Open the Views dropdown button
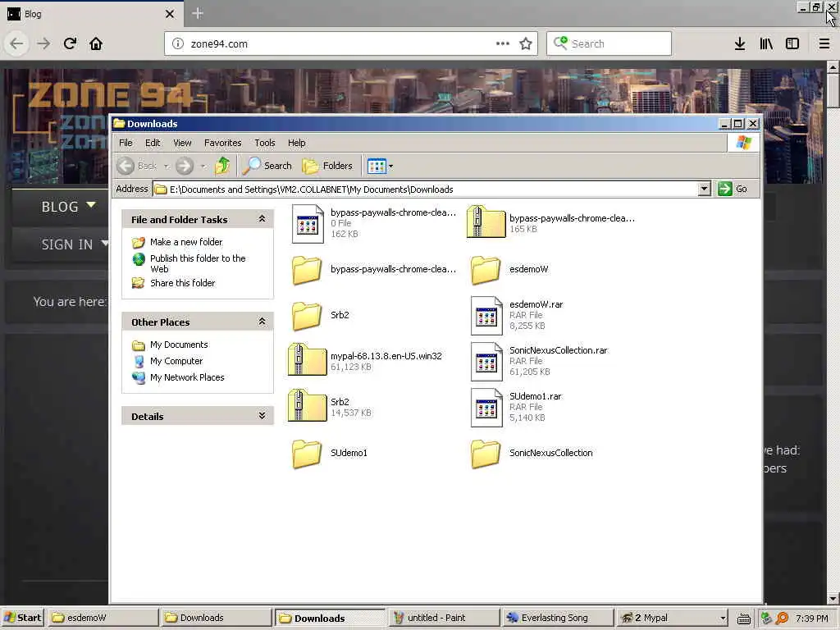The image size is (840, 630). [381, 166]
